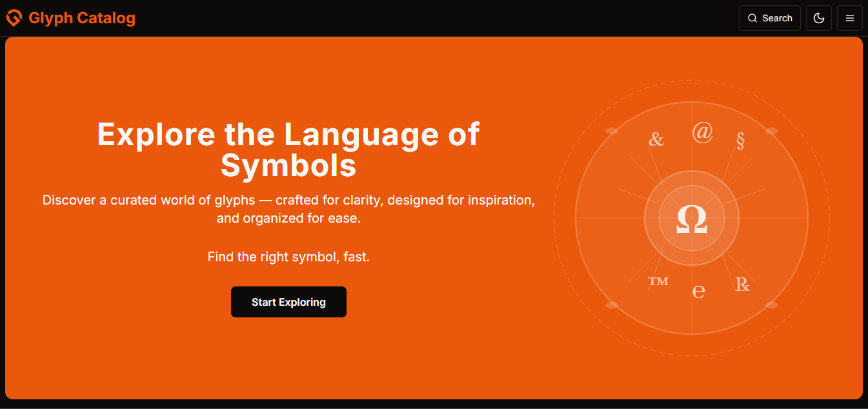Click the section sign glyph

pyautogui.click(x=740, y=140)
